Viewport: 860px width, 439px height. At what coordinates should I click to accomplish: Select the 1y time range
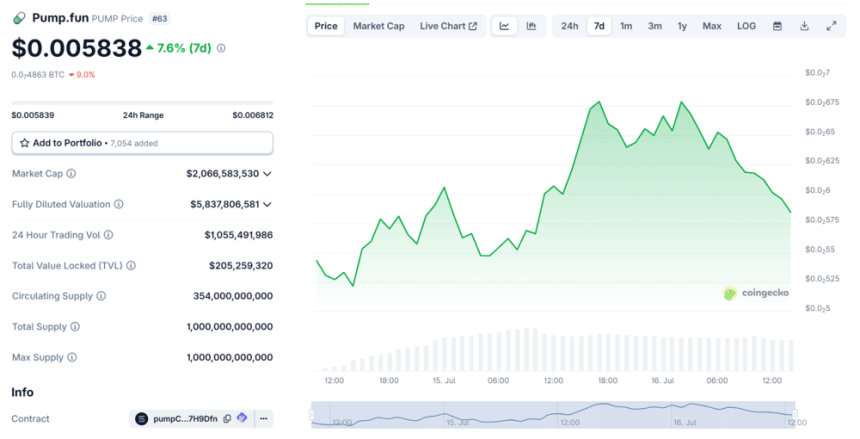(x=682, y=26)
